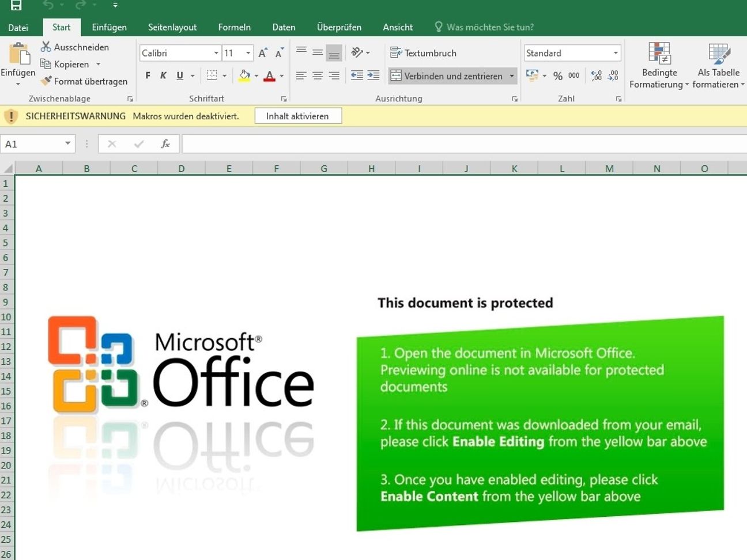Image resolution: width=747 pixels, height=560 pixels.
Task: Open the Datei tab
Action: 18,27
